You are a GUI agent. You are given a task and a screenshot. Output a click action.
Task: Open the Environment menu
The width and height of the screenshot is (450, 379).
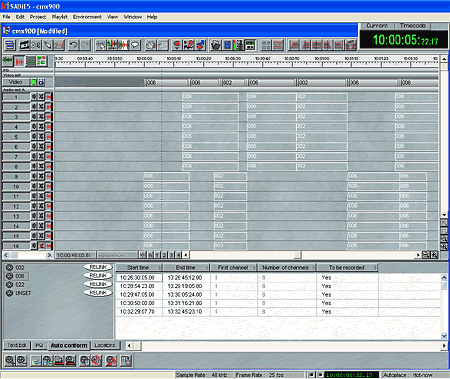point(87,17)
